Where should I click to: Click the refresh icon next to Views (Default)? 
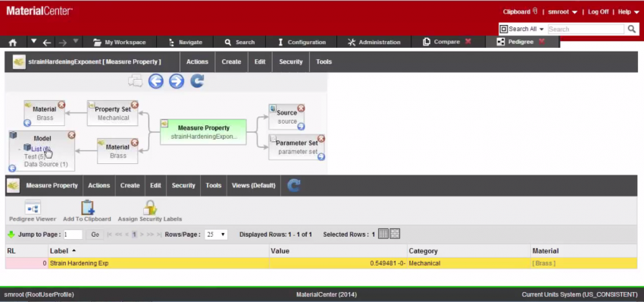[x=294, y=186]
